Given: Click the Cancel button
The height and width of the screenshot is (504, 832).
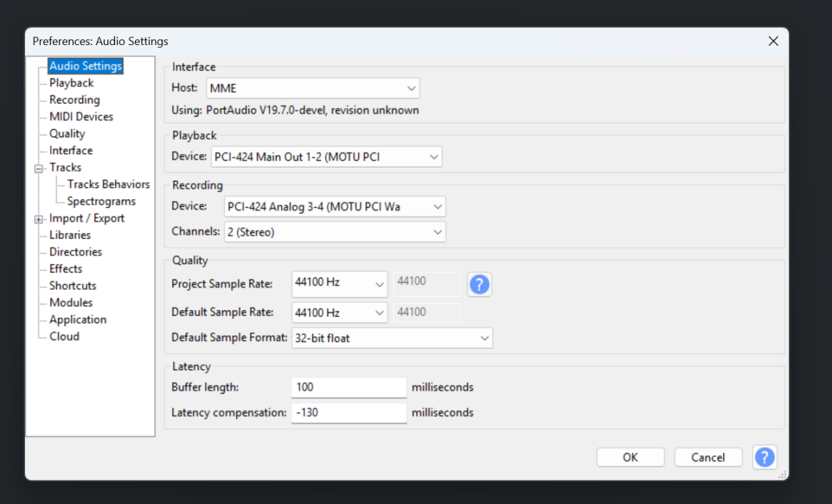Looking at the screenshot, I should pos(709,458).
